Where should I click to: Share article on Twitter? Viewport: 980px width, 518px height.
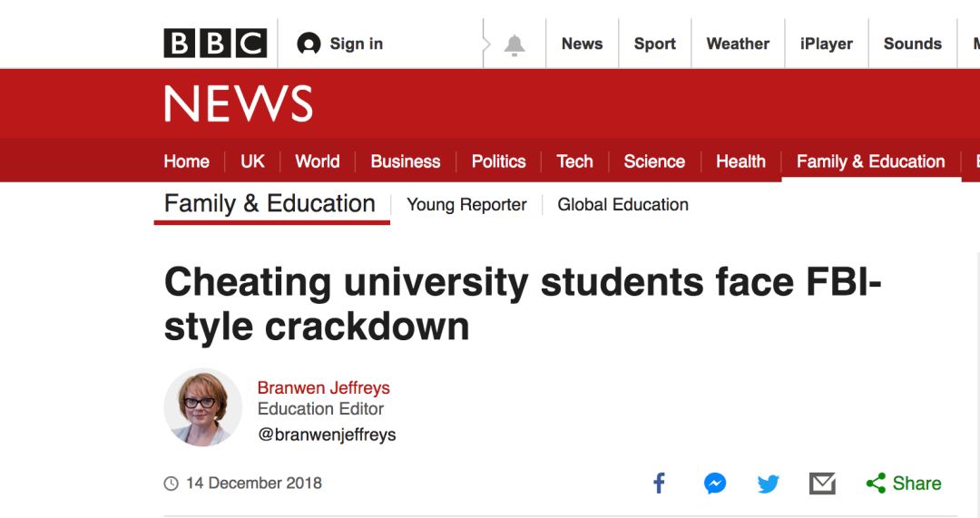[x=769, y=484]
